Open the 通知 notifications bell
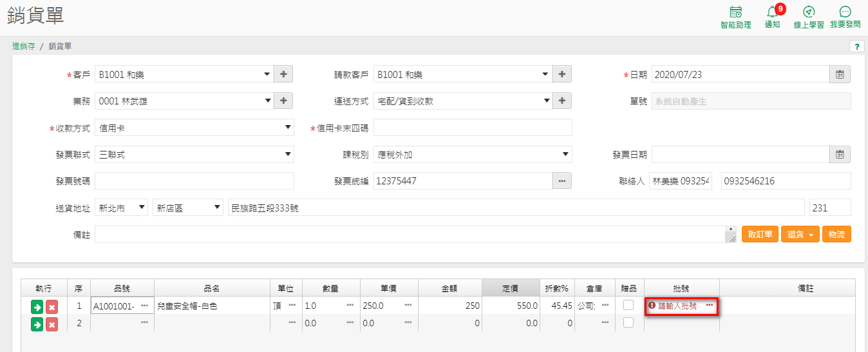The height and width of the screenshot is (352, 868). [x=773, y=17]
